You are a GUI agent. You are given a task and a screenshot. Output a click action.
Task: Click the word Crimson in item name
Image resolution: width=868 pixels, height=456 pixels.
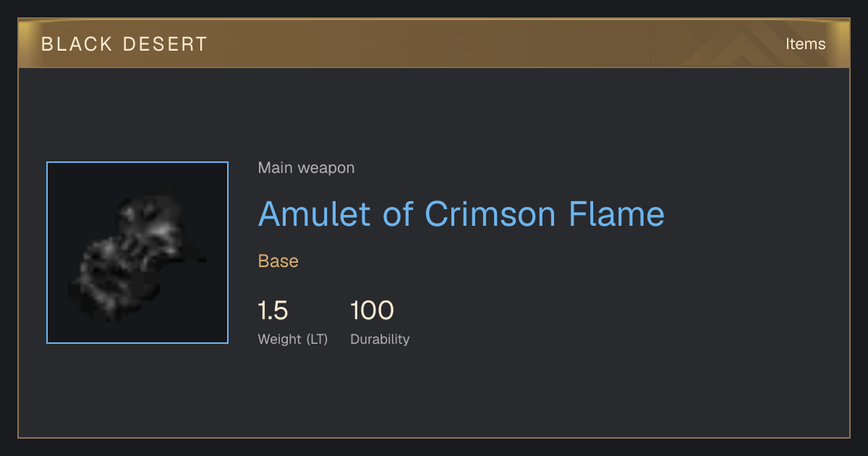pos(491,214)
